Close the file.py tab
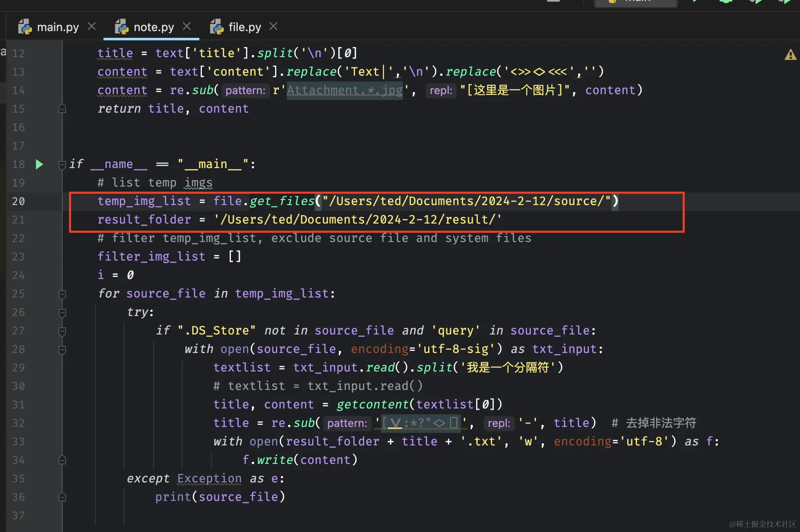 pyautogui.click(x=273, y=26)
